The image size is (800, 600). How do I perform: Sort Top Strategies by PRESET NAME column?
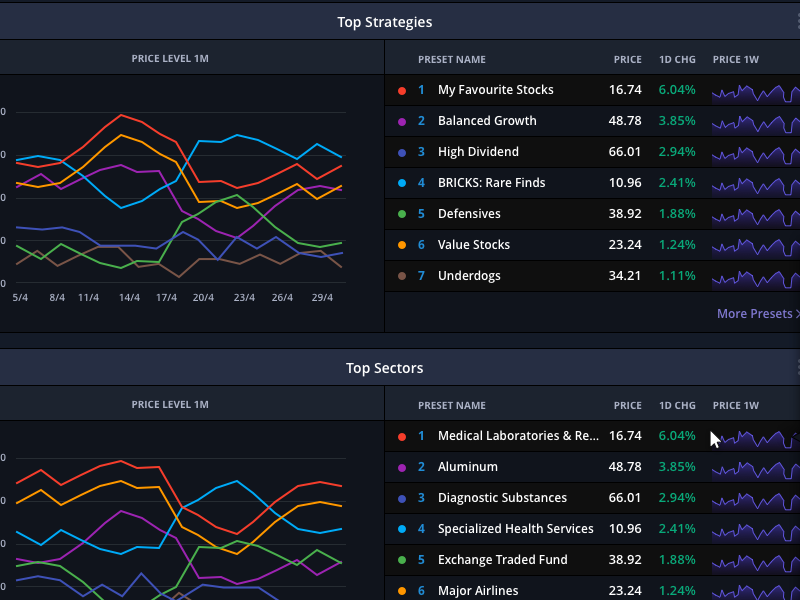pos(452,60)
